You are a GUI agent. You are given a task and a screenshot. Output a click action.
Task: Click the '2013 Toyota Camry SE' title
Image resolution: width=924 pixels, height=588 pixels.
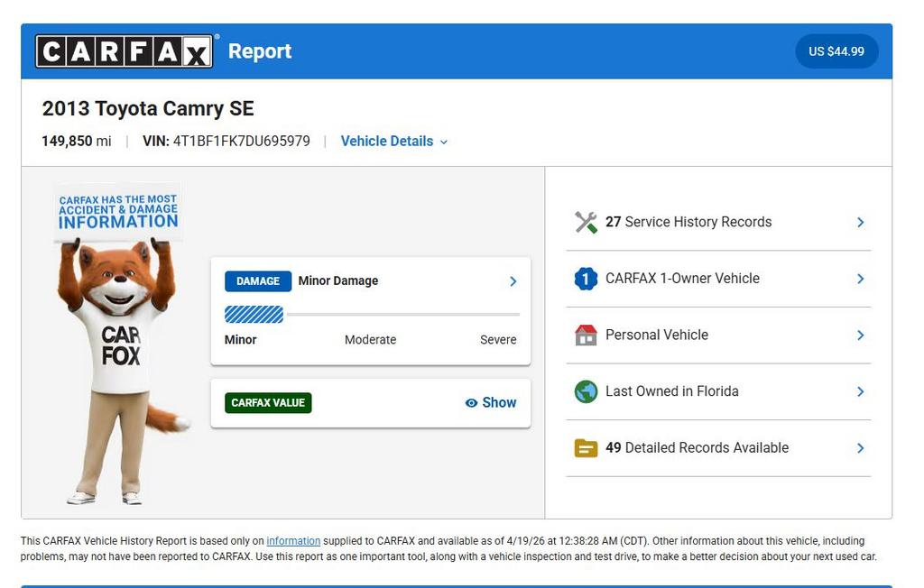pyautogui.click(x=148, y=109)
